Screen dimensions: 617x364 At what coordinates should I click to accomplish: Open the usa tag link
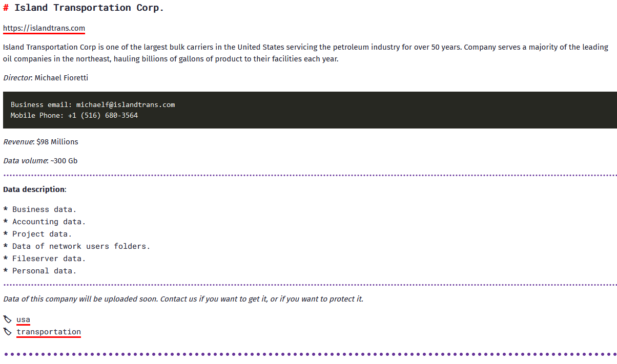click(x=23, y=319)
